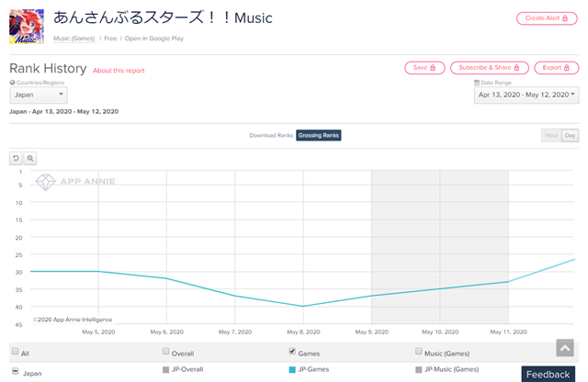The image size is (588, 382).
Task: Uncheck the Games checkbox
Action: (292, 352)
